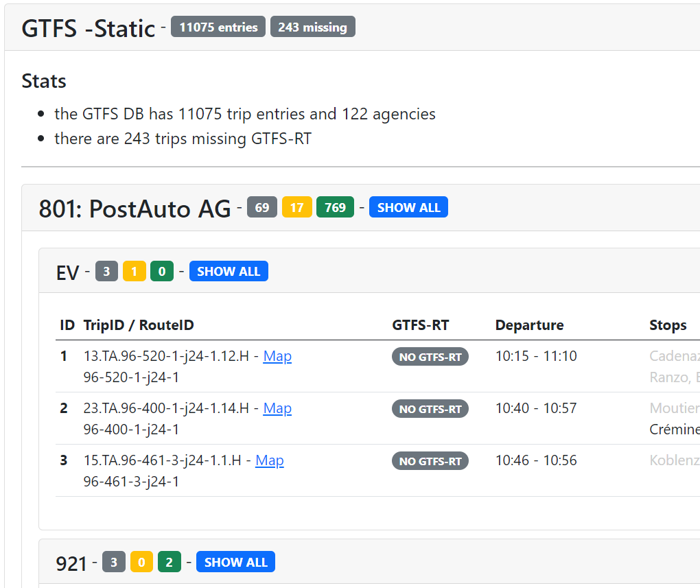Click the TripID / RouteID column header
700x588 pixels.
(x=139, y=325)
